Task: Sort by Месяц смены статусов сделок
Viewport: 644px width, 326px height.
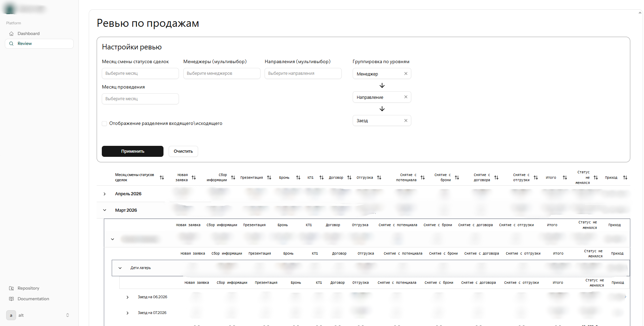Action: pos(162,177)
